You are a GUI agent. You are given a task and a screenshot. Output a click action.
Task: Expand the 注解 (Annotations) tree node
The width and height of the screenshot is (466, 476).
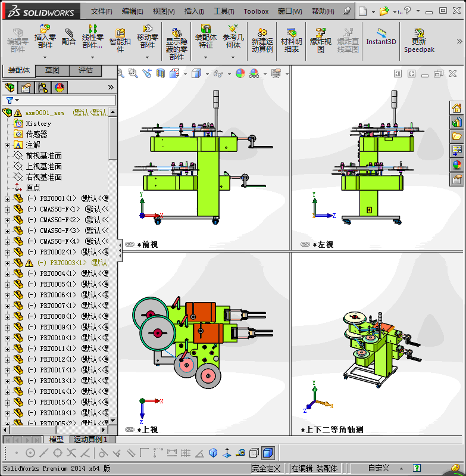pyautogui.click(x=7, y=145)
